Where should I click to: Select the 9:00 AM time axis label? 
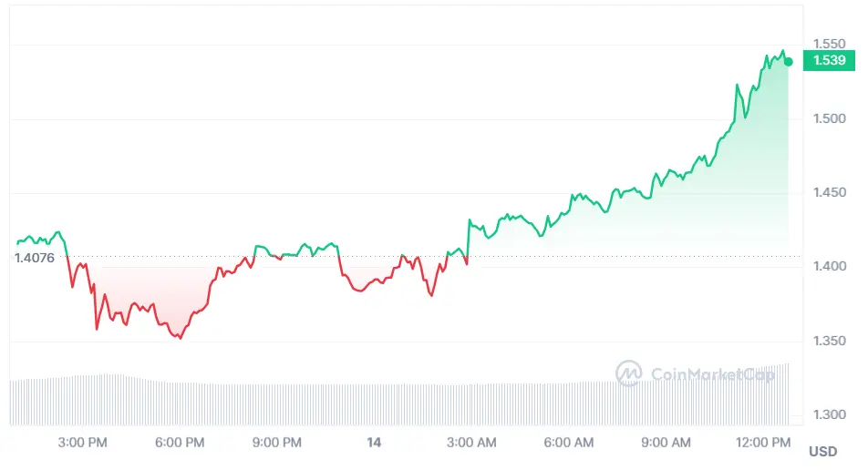pos(666,443)
